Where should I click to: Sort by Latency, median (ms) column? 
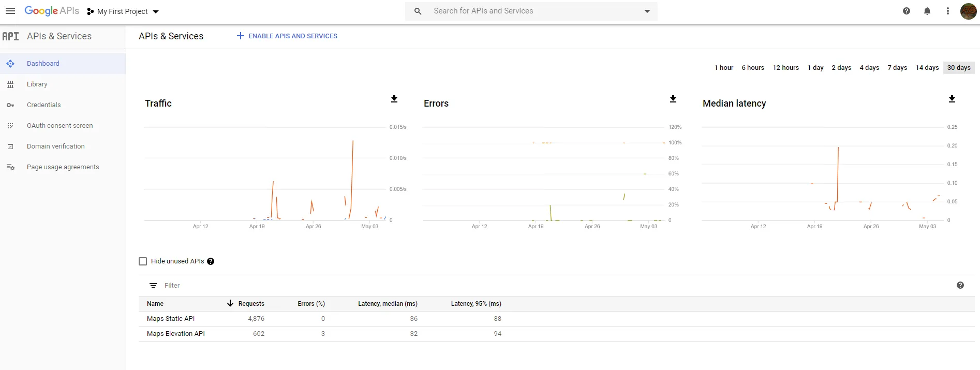(x=388, y=304)
